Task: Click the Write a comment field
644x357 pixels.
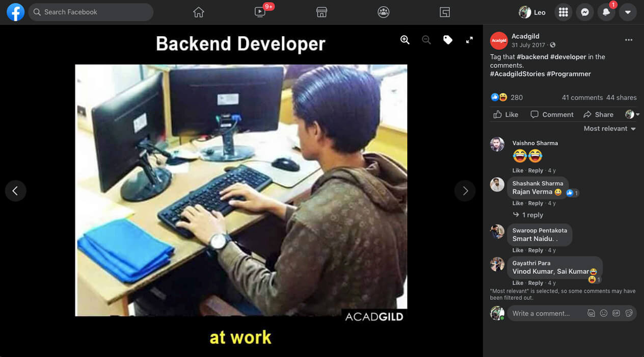Action: [x=545, y=313]
